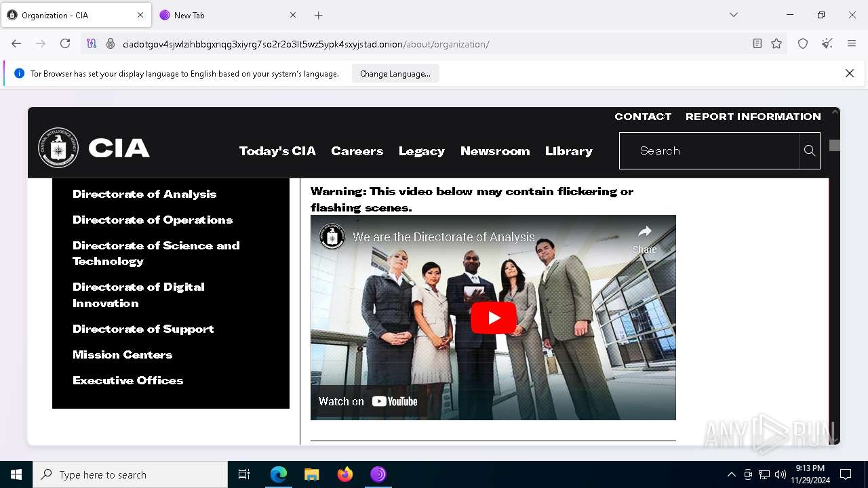Image resolution: width=868 pixels, height=488 pixels.
Task: Click the page scrollbar thumb
Action: point(835,145)
